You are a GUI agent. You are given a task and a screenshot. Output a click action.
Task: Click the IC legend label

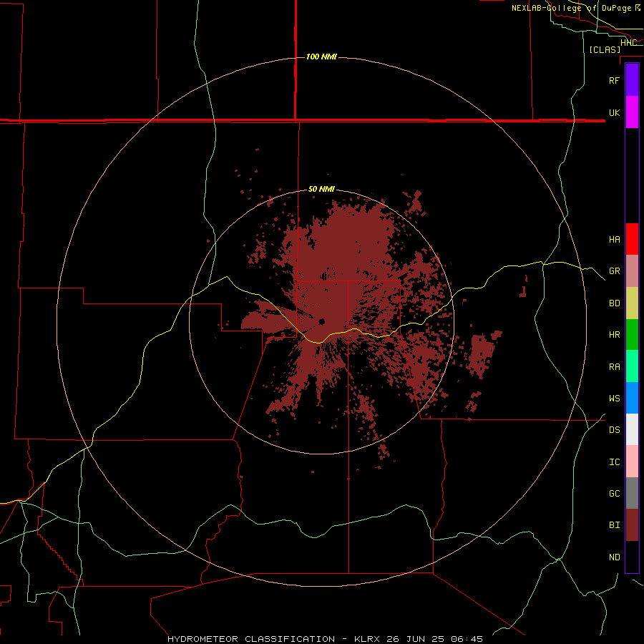click(614, 462)
